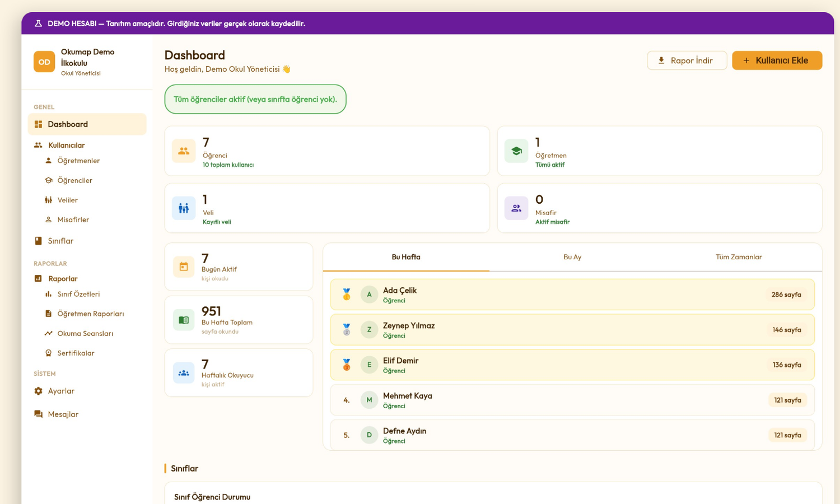Click the Öğretmen Raporları document icon

(48, 314)
